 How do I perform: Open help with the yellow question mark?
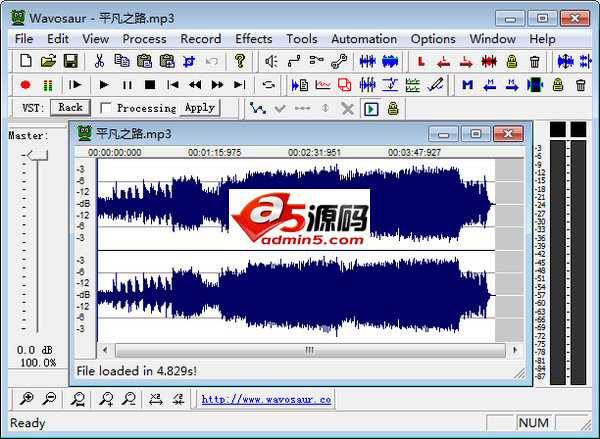[240, 61]
